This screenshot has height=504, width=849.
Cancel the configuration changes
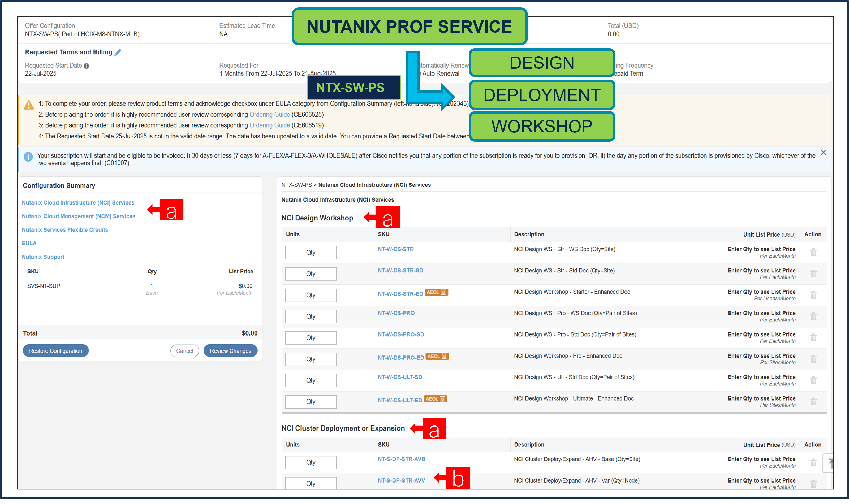184,350
